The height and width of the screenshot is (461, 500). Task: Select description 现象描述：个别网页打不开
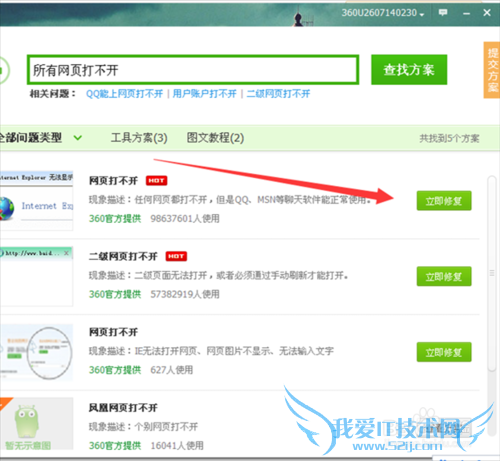143,427
